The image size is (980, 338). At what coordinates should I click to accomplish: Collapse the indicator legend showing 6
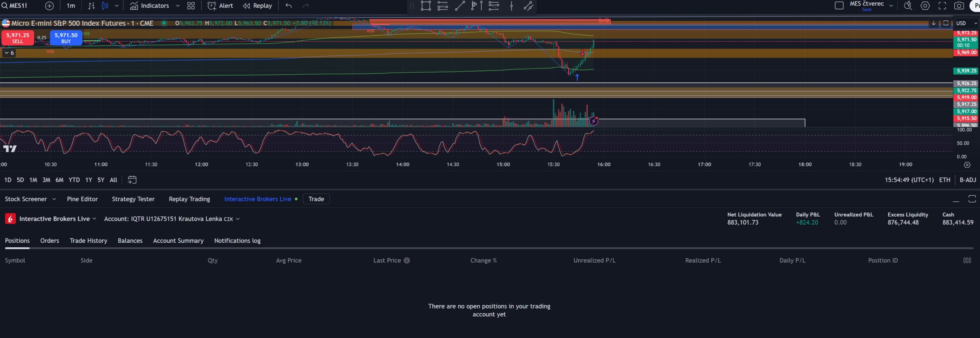[x=9, y=53]
